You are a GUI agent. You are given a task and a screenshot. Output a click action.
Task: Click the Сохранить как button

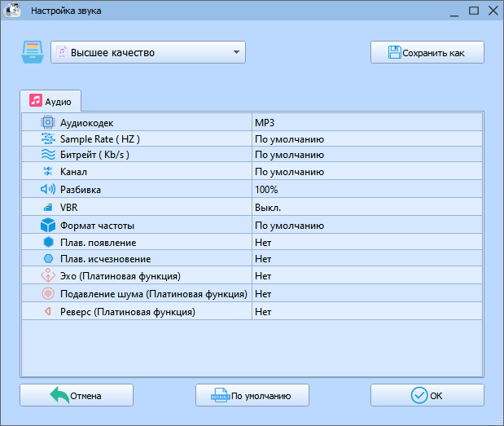point(427,52)
